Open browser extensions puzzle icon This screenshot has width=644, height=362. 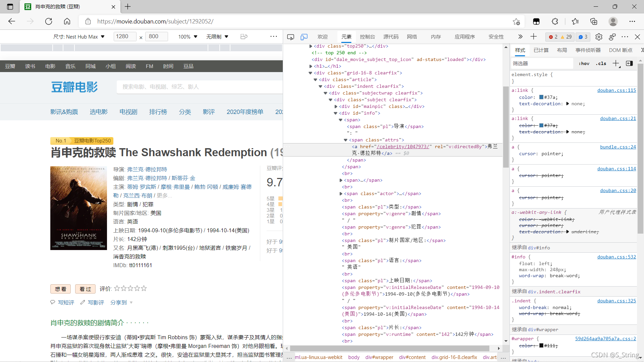coord(555,21)
